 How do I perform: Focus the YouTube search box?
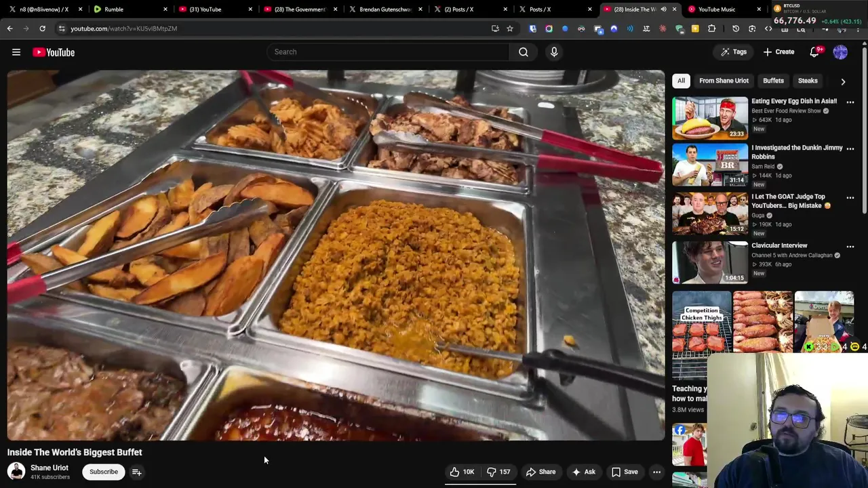click(x=388, y=52)
